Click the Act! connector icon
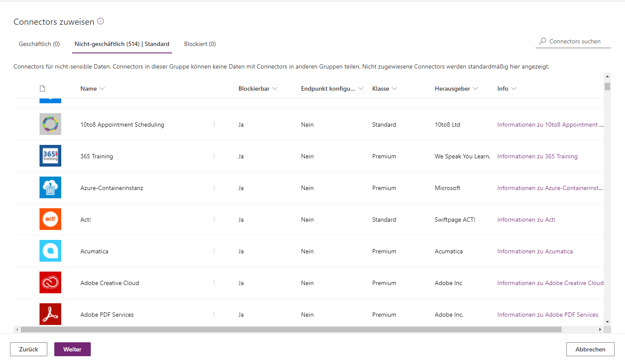Viewport: 625px width, 364px height. tap(50, 220)
